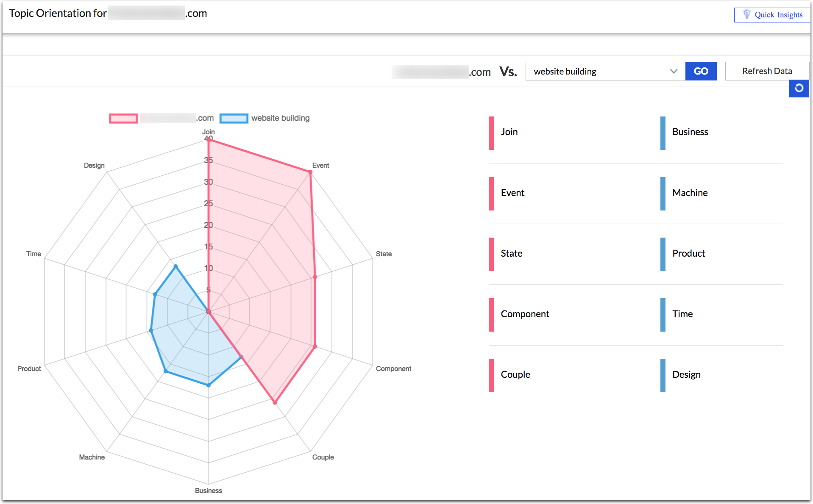This screenshot has width=813, height=504.
Task: Click the blue data point on Business axis
Action: click(208, 385)
